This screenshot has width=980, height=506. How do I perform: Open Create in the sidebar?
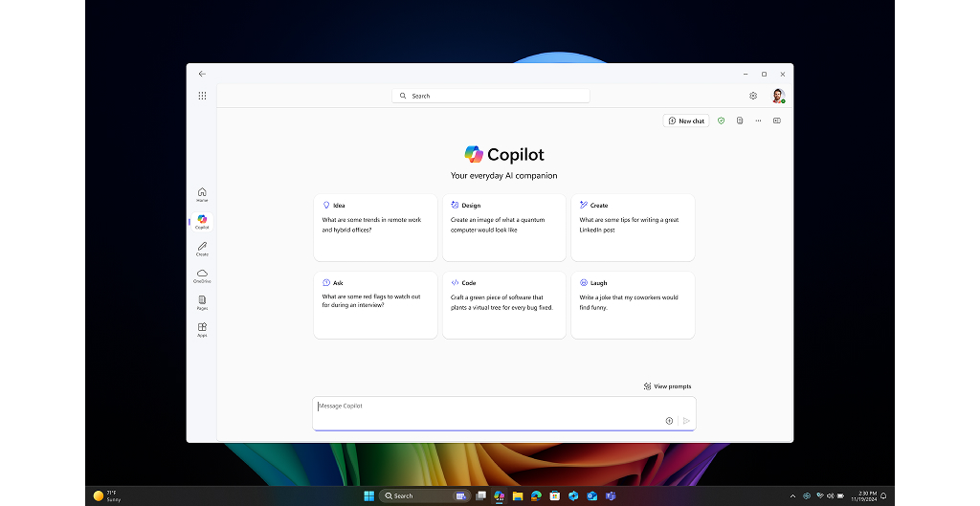point(202,249)
